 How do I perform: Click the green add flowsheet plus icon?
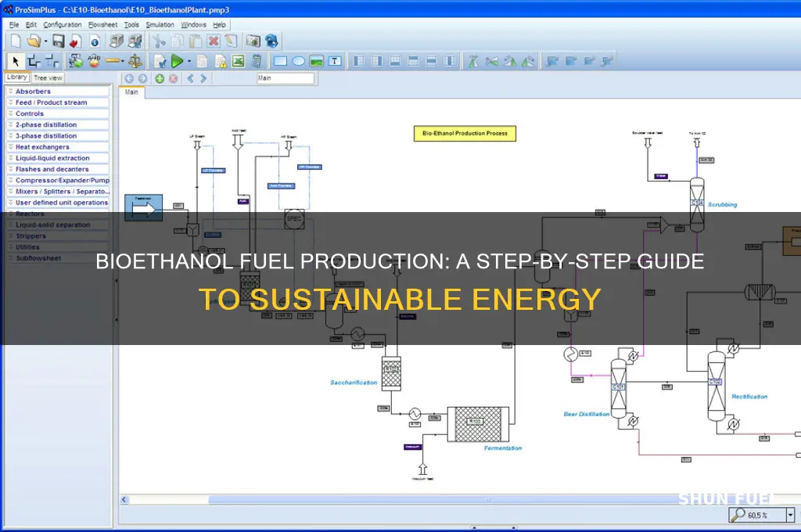160,78
